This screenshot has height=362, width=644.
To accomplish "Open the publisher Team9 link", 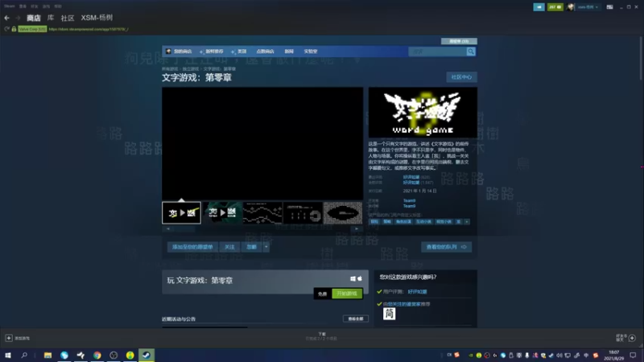I will 409,206.
